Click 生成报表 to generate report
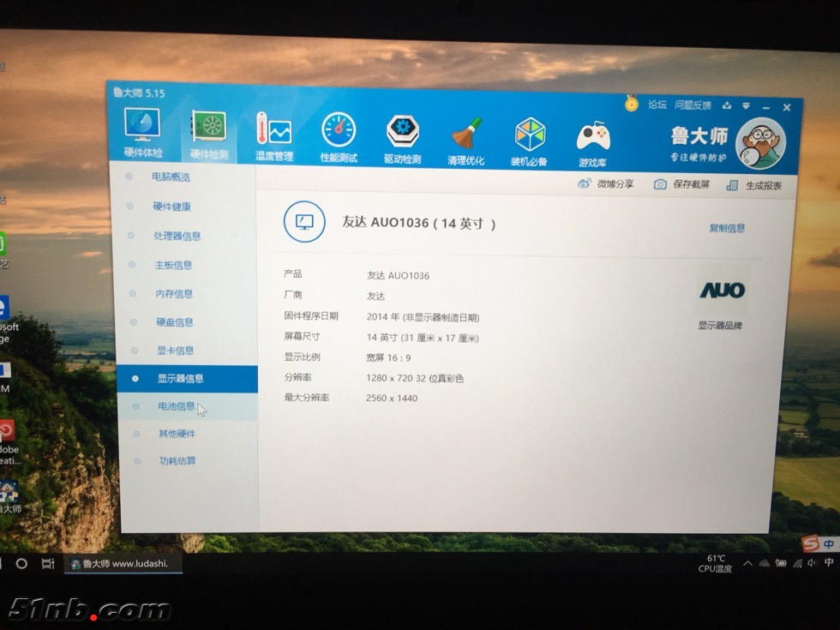This screenshot has width=840, height=630. click(x=754, y=185)
